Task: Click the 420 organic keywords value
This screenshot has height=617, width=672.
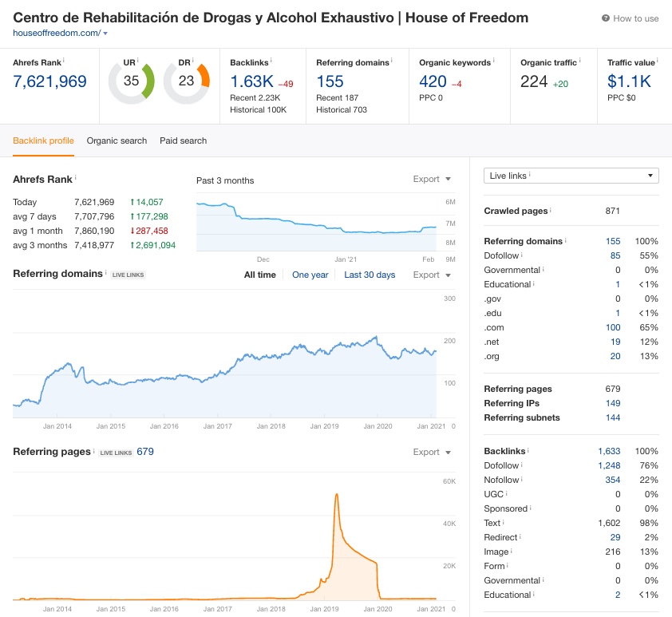Action: (433, 81)
